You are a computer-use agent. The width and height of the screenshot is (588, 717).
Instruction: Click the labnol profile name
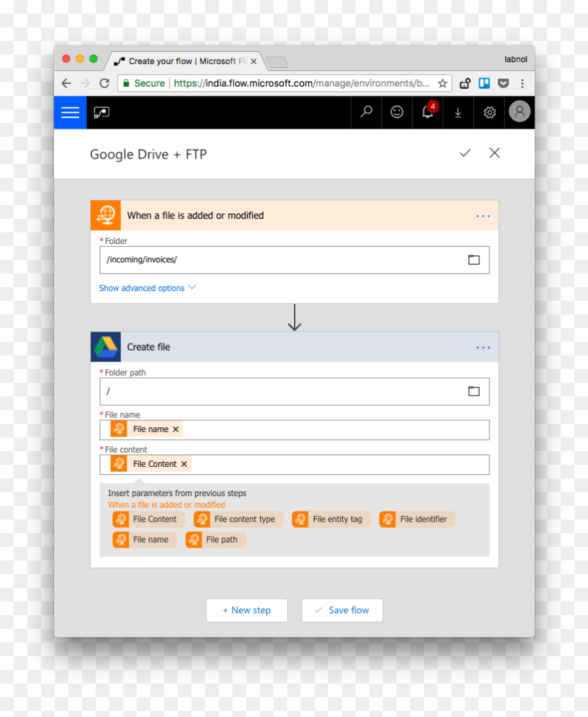tap(516, 59)
